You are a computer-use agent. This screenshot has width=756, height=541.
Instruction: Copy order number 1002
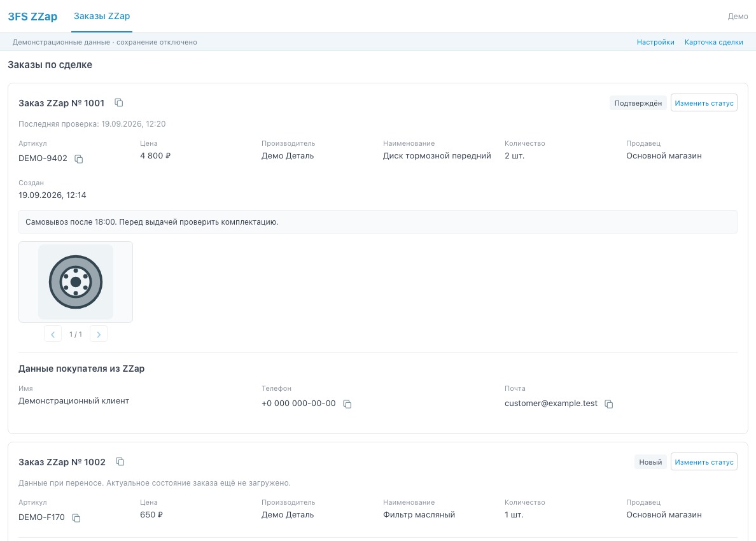click(120, 461)
